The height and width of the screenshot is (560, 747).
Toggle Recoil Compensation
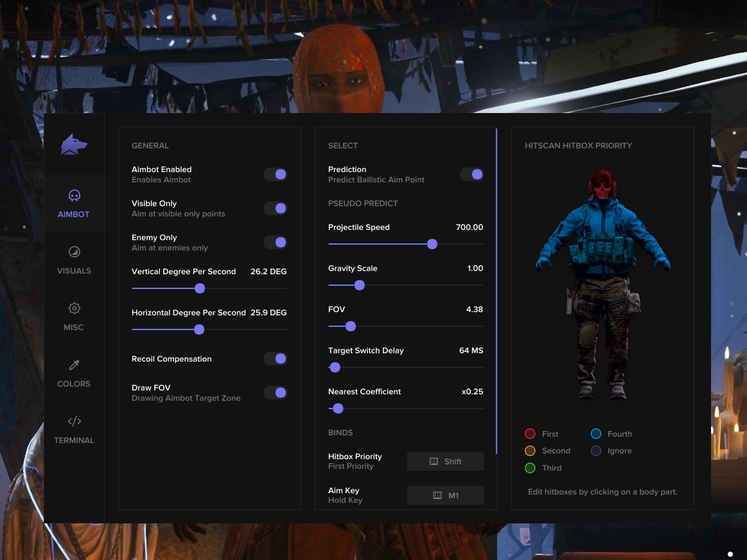point(275,358)
